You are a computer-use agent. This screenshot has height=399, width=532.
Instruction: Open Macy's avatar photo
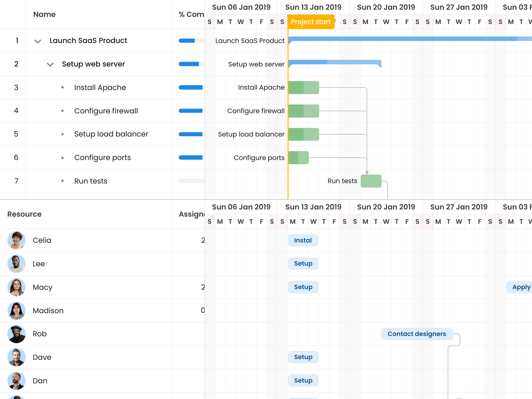(16, 287)
